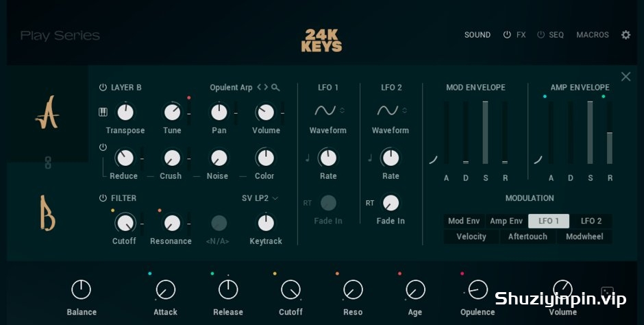Screen dimensions: 644x325
Task: Click the previous preset arrow beside Opulent Arp
Action: [259, 87]
